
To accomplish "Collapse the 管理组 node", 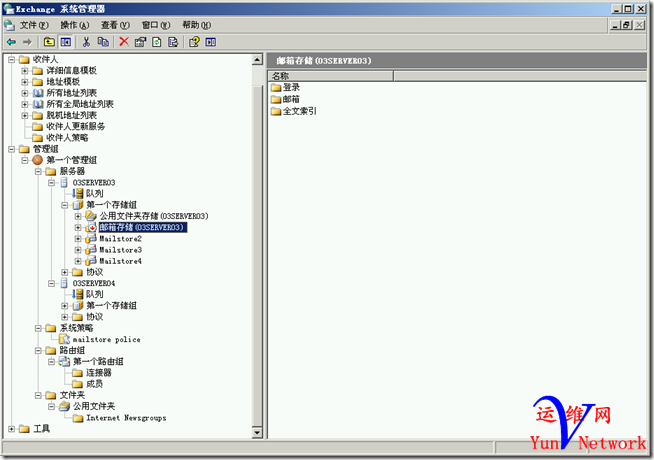I will [12, 149].
